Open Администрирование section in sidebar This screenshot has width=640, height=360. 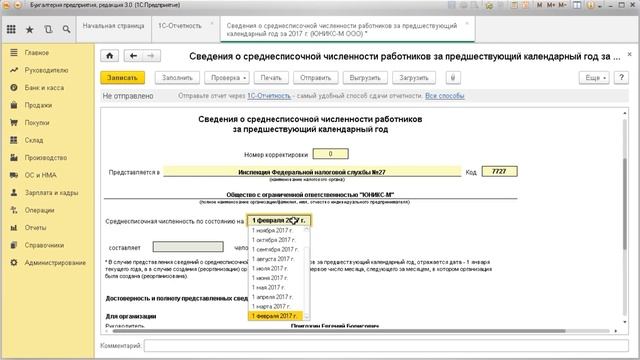[x=55, y=263]
